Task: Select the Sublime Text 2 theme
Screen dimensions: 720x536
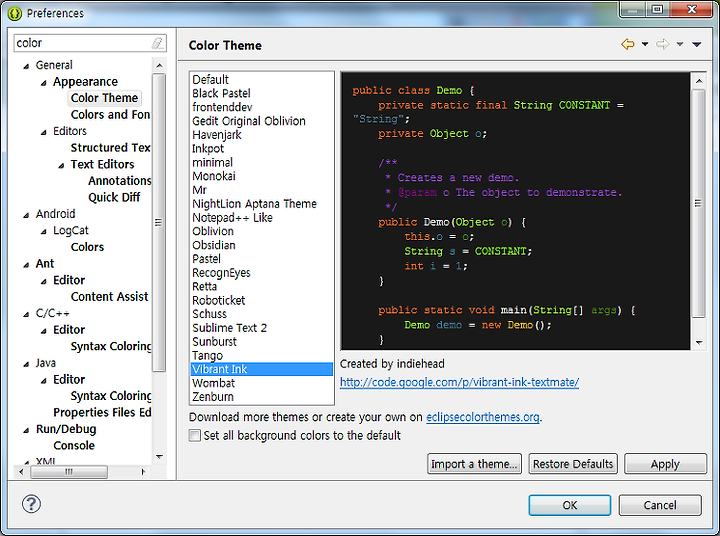Action: tap(262, 327)
